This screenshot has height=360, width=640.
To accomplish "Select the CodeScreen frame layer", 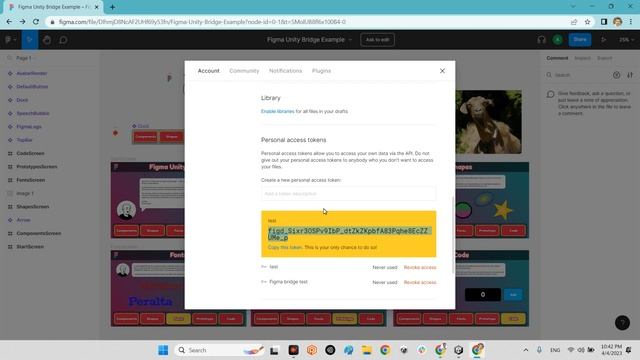I will pos(30,153).
